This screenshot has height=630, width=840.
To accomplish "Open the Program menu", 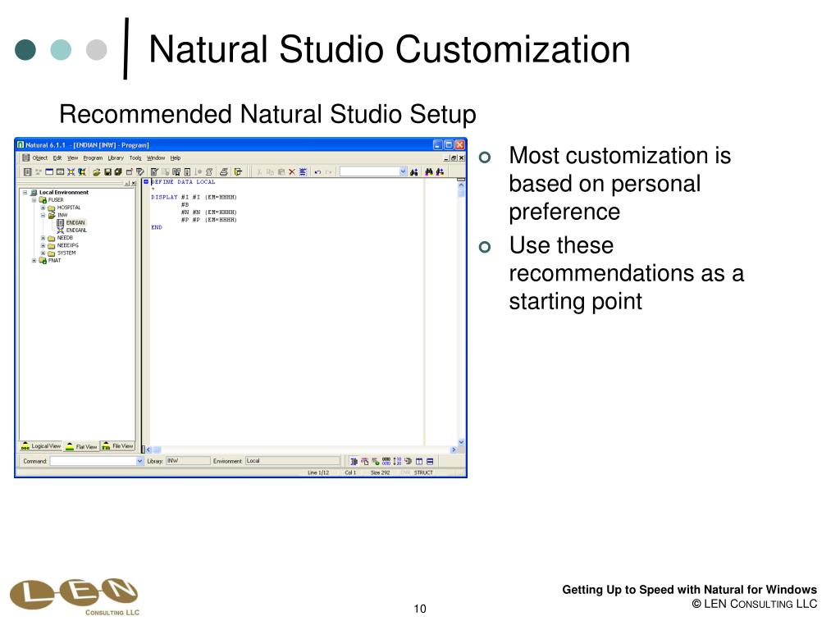I will pyautogui.click(x=93, y=158).
